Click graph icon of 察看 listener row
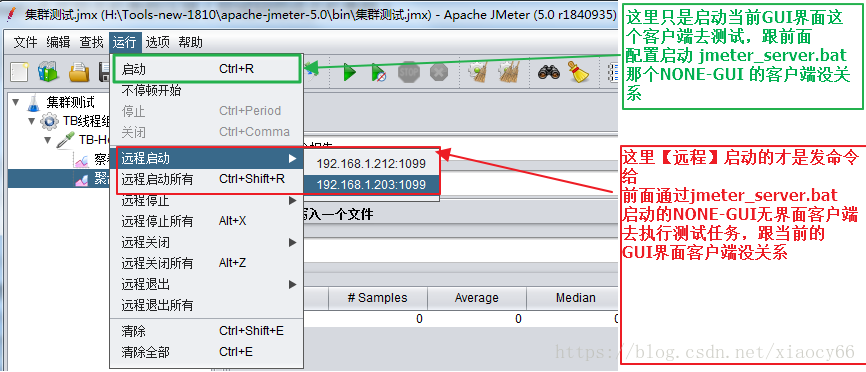 coord(81,160)
